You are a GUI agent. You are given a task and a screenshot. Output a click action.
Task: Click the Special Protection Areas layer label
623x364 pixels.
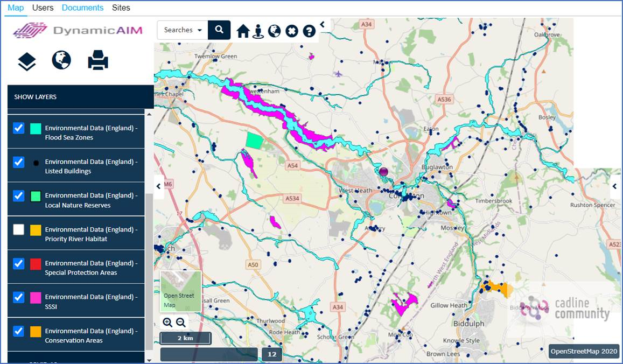91,268
